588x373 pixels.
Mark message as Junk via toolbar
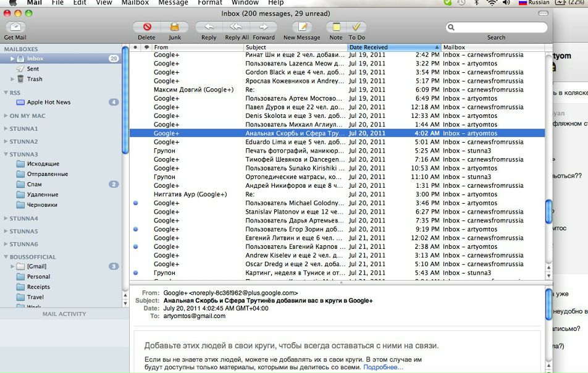(175, 27)
